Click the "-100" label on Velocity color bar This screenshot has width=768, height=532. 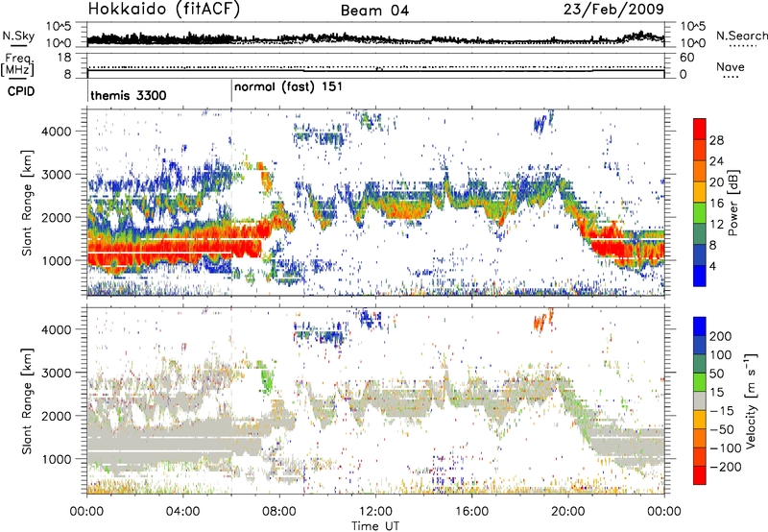726,448
